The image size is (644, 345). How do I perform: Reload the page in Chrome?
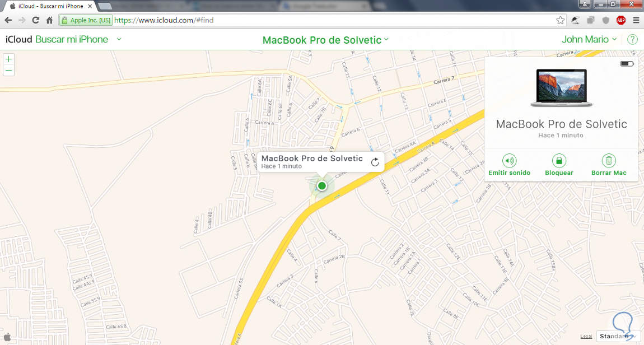pyautogui.click(x=36, y=20)
